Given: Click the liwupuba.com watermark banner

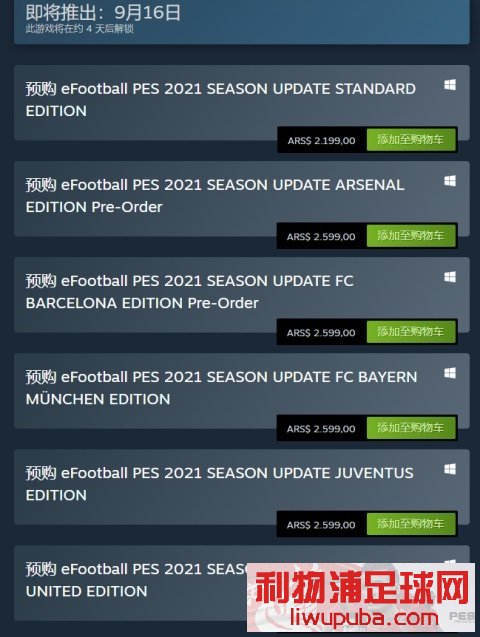Looking at the screenshot, I should coord(361,598).
